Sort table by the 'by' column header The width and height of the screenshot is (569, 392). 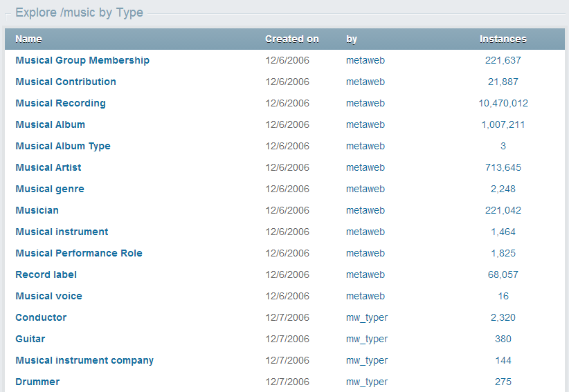pyautogui.click(x=352, y=39)
